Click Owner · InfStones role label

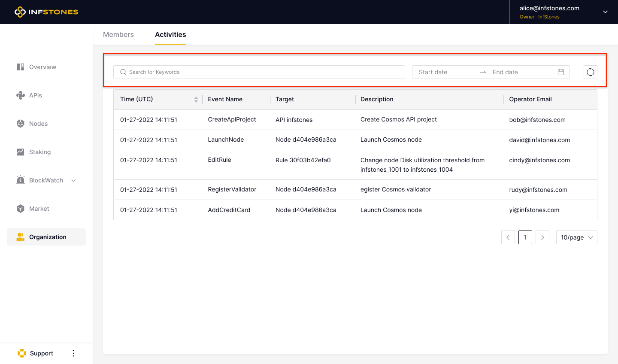tap(539, 17)
